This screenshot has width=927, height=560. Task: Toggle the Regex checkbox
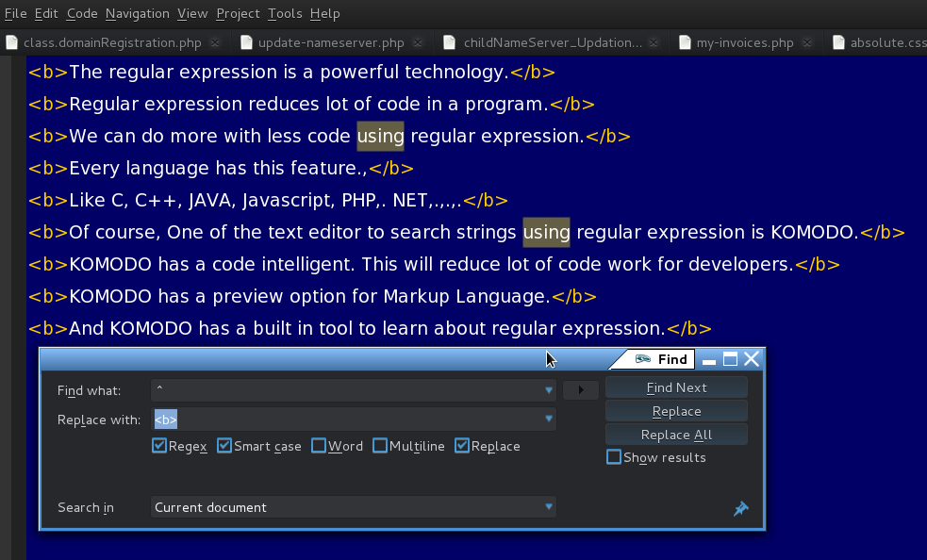click(159, 445)
